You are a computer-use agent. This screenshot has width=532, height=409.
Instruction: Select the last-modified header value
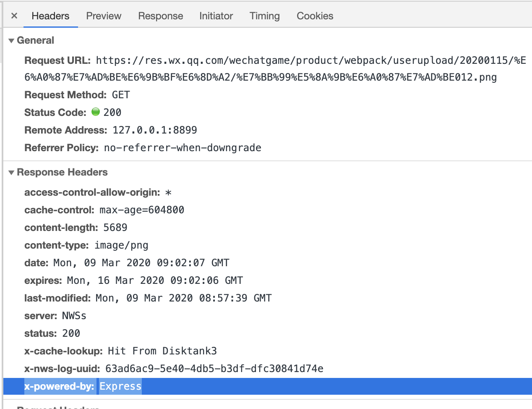(x=184, y=298)
